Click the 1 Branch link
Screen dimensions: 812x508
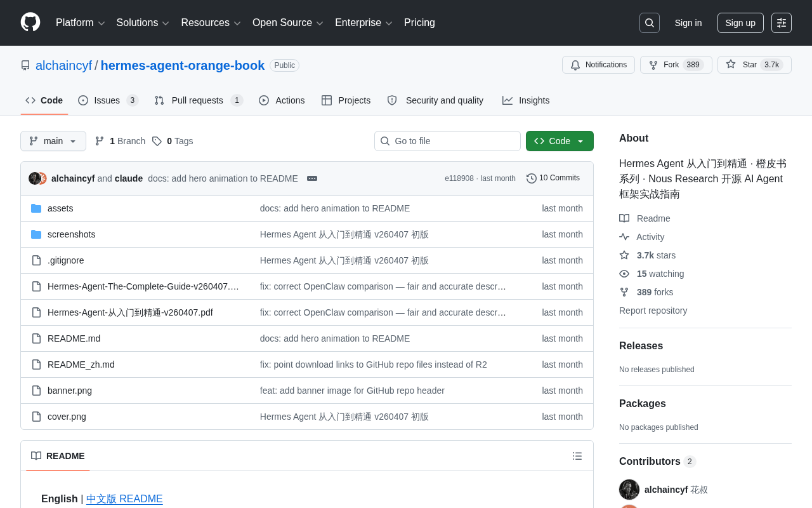click(120, 141)
